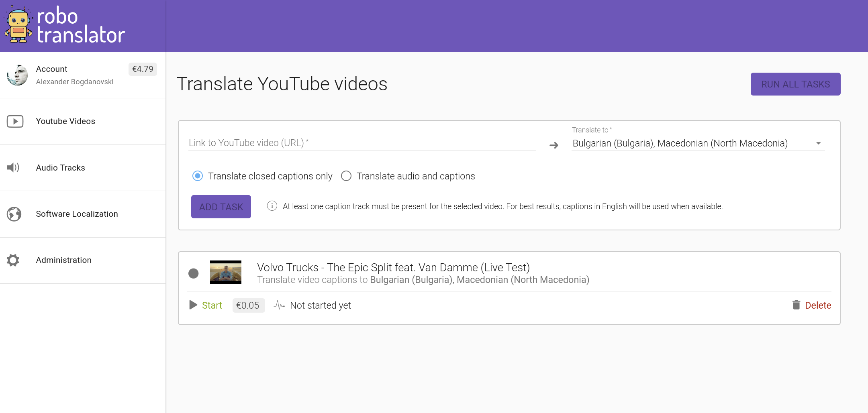Click the Administration gear icon
The height and width of the screenshot is (413, 868).
13,260
